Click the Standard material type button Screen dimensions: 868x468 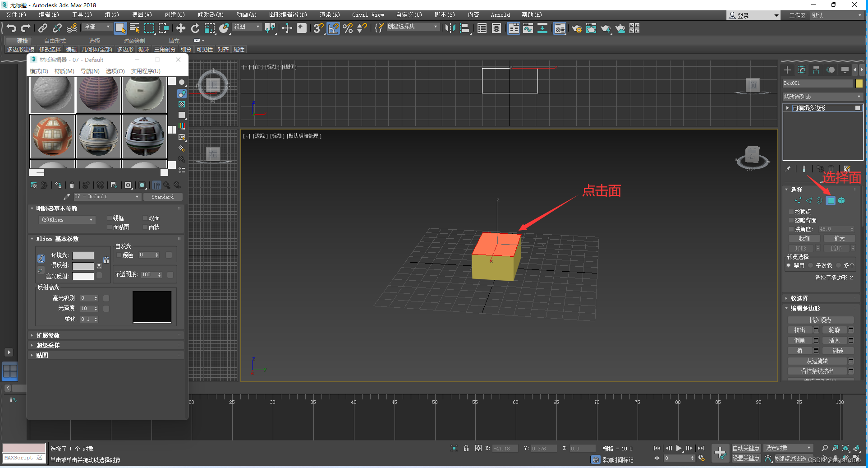click(163, 197)
